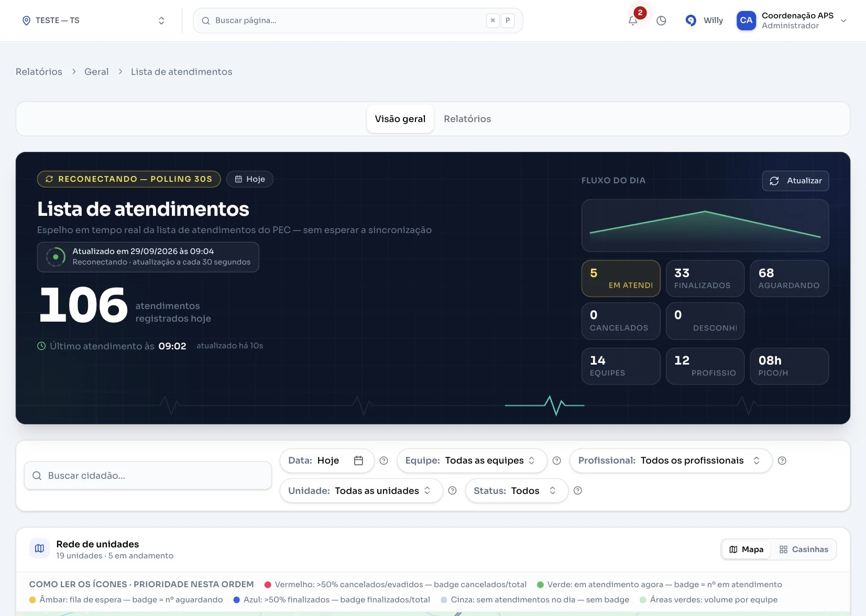Open the Equipe: Todas as equipes dropdown
This screenshot has width=866, height=616.
(x=472, y=460)
